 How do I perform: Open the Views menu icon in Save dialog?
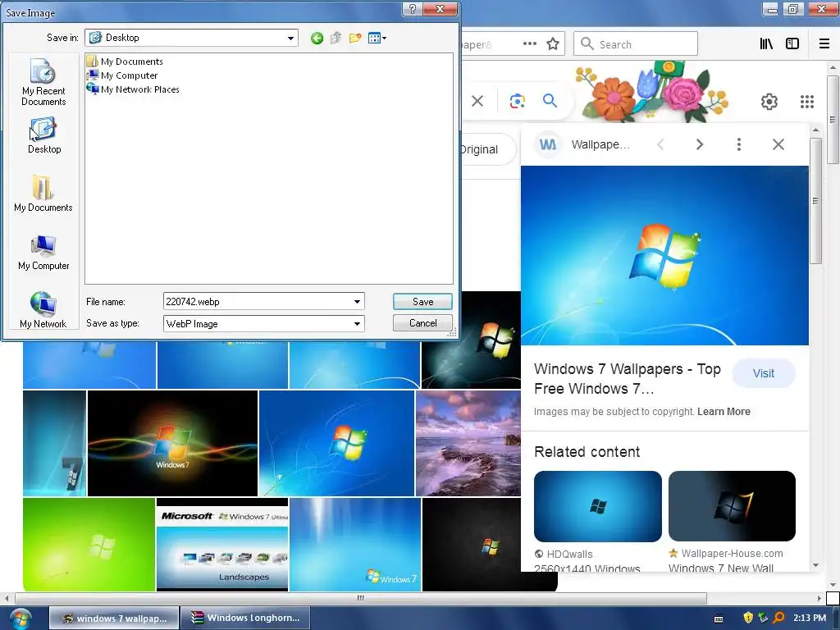click(x=377, y=38)
